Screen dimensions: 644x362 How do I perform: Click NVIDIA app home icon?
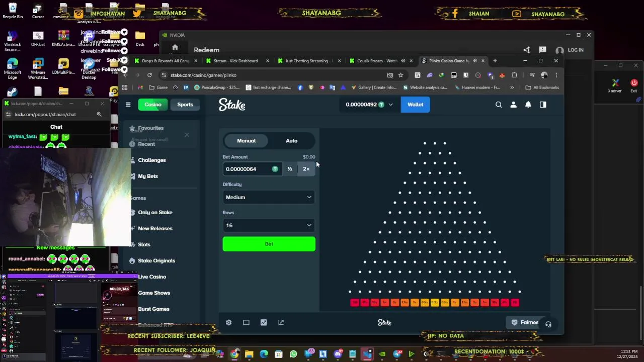[175, 48]
